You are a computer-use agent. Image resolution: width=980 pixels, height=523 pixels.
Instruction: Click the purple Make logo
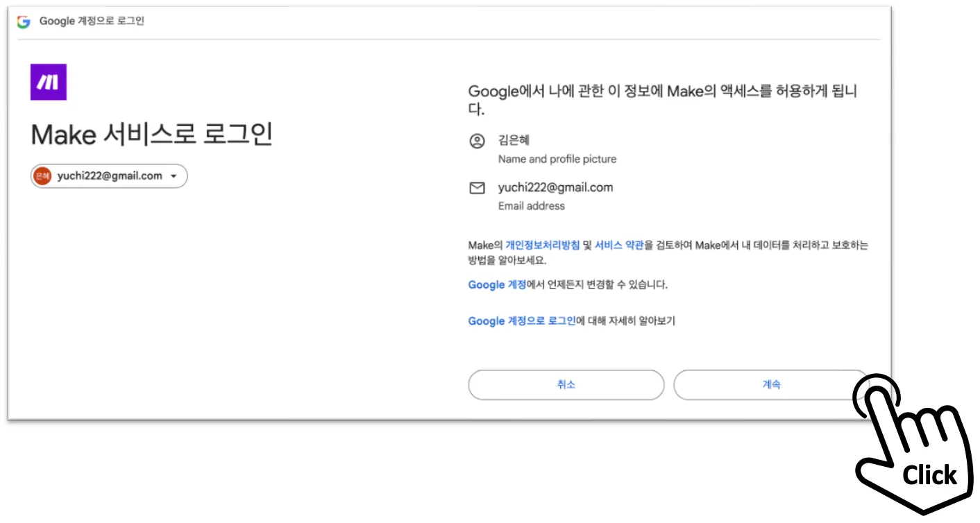(49, 82)
